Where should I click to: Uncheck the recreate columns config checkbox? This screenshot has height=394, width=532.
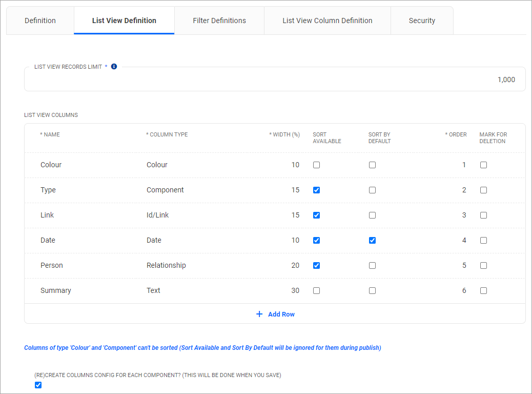pos(38,385)
